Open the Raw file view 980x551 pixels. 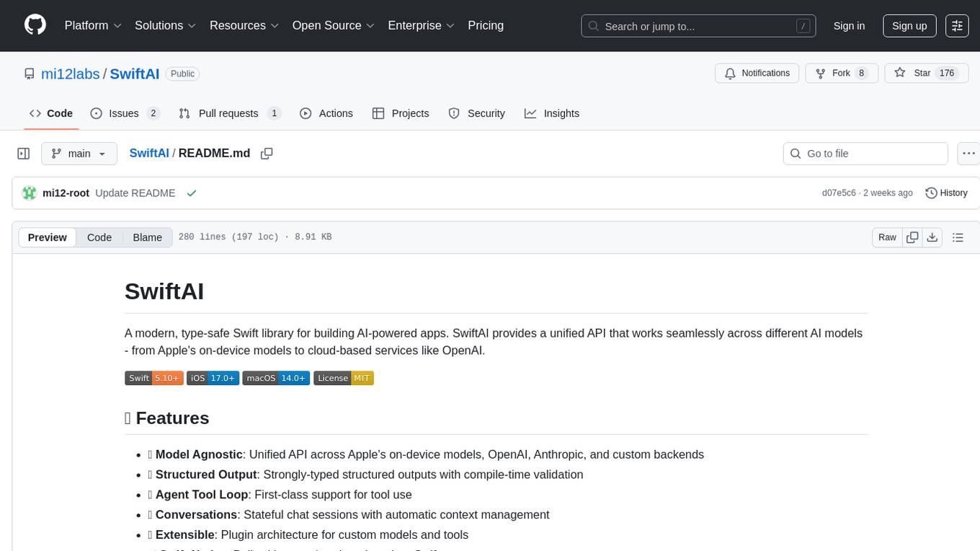pyautogui.click(x=887, y=237)
